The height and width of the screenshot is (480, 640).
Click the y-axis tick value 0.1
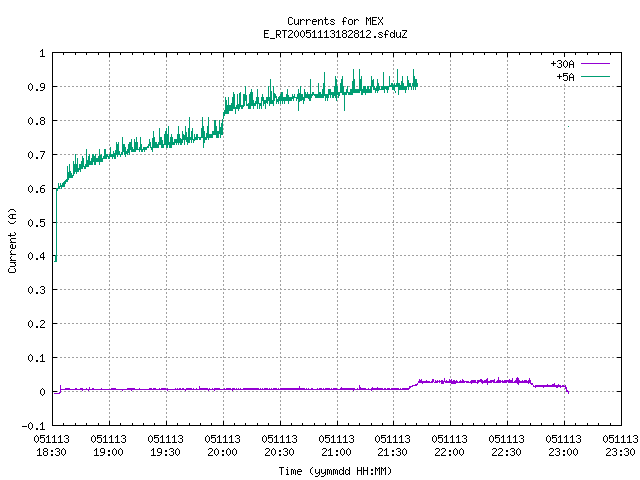(36, 358)
